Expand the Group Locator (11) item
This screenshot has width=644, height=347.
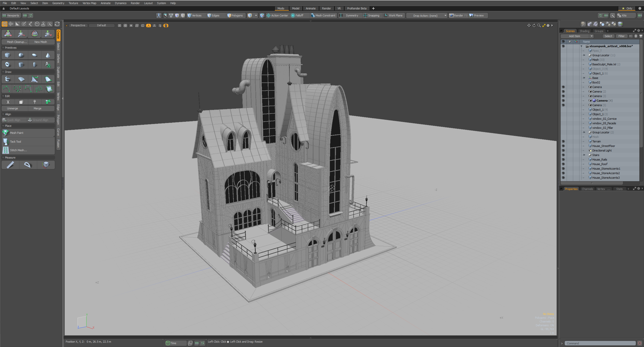[584, 55]
